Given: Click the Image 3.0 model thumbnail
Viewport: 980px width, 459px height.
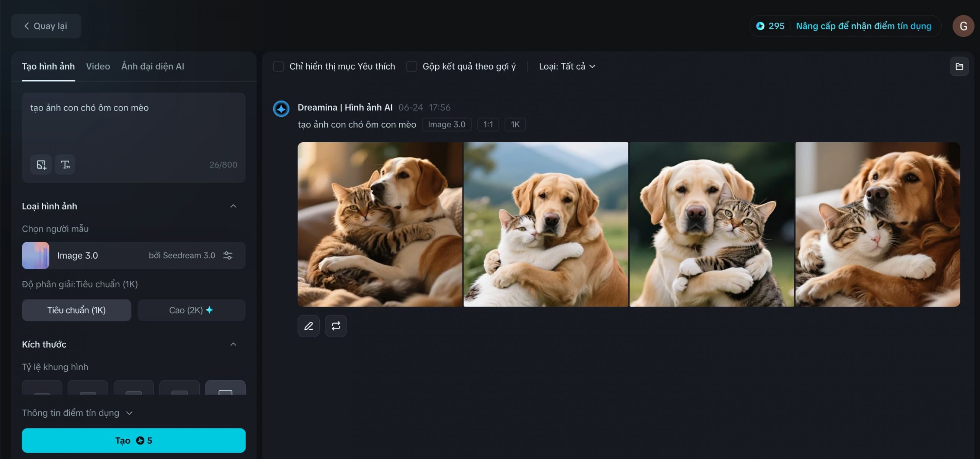Looking at the screenshot, I should [x=36, y=256].
